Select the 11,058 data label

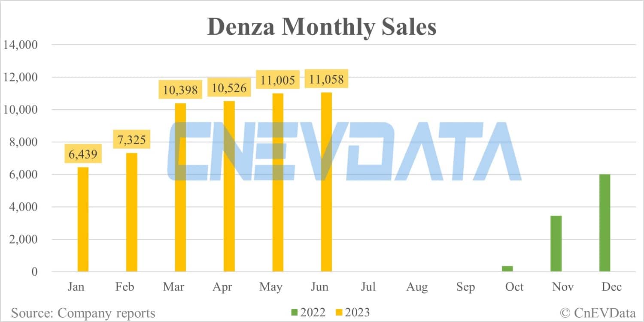tap(326, 79)
